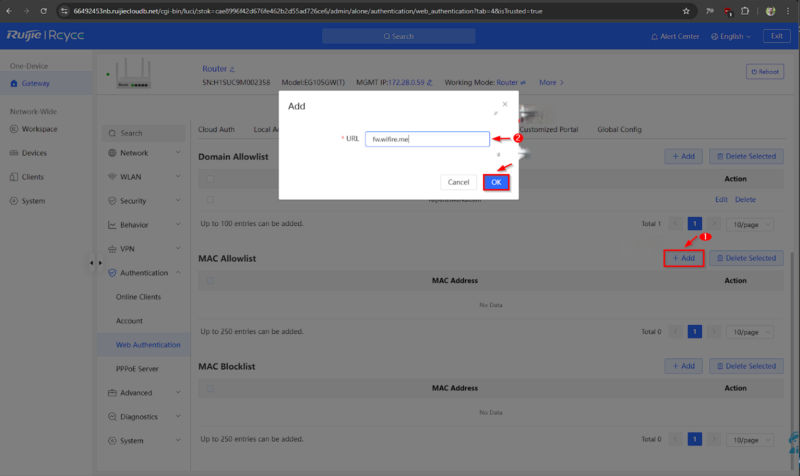Open the browser extensions puzzle icon
The height and width of the screenshot is (476, 800).
[745, 11]
